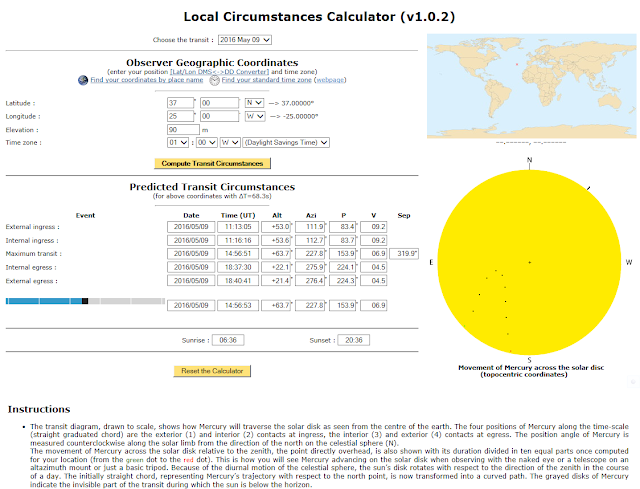The height and width of the screenshot is (489, 640).
Task: Click the Sunset field 20:36
Action: (x=354, y=340)
